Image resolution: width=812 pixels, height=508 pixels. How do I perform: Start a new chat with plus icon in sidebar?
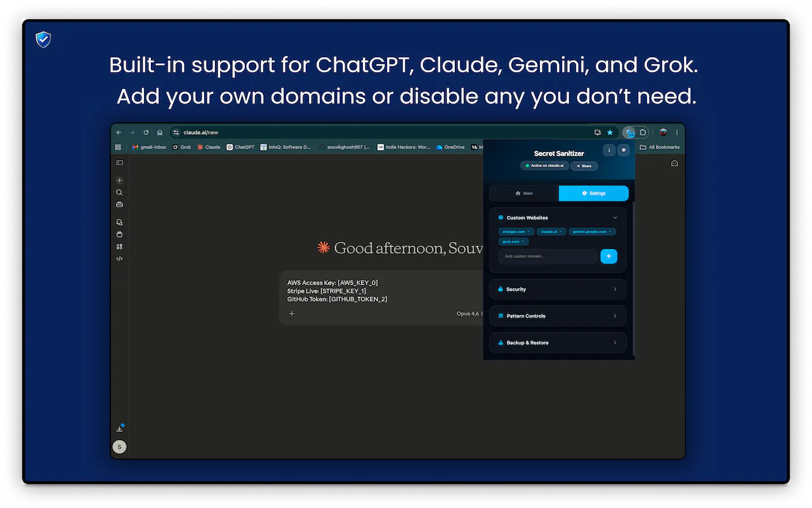pyautogui.click(x=119, y=180)
